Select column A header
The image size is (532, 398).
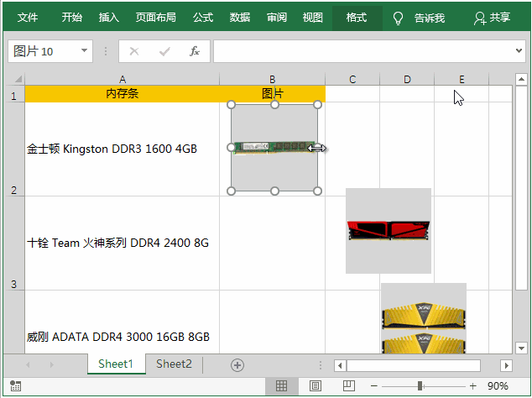point(123,80)
